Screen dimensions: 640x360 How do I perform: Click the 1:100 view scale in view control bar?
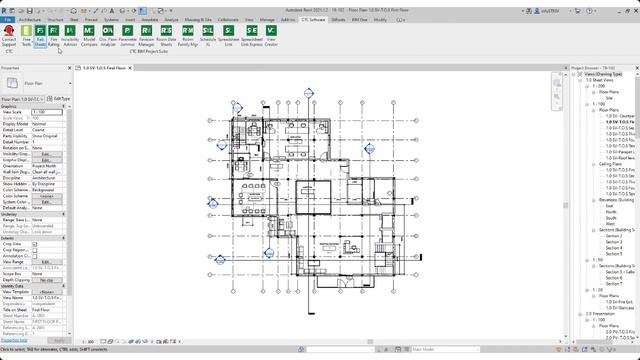click(88, 342)
